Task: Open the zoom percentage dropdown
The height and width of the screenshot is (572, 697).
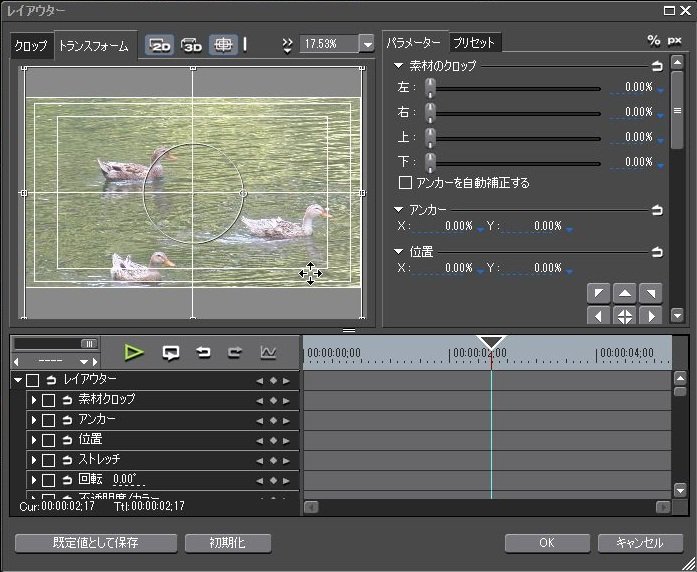Action: pyautogui.click(x=366, y=45)
